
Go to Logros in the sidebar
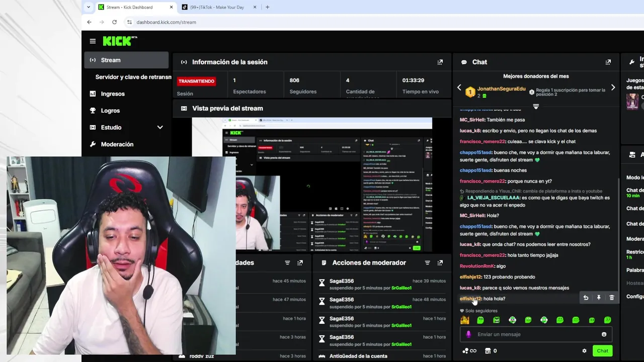pos(110,111)
